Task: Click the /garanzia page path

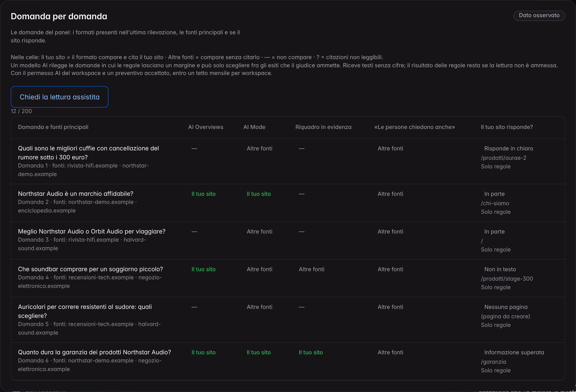Action: tap(493, 362)
